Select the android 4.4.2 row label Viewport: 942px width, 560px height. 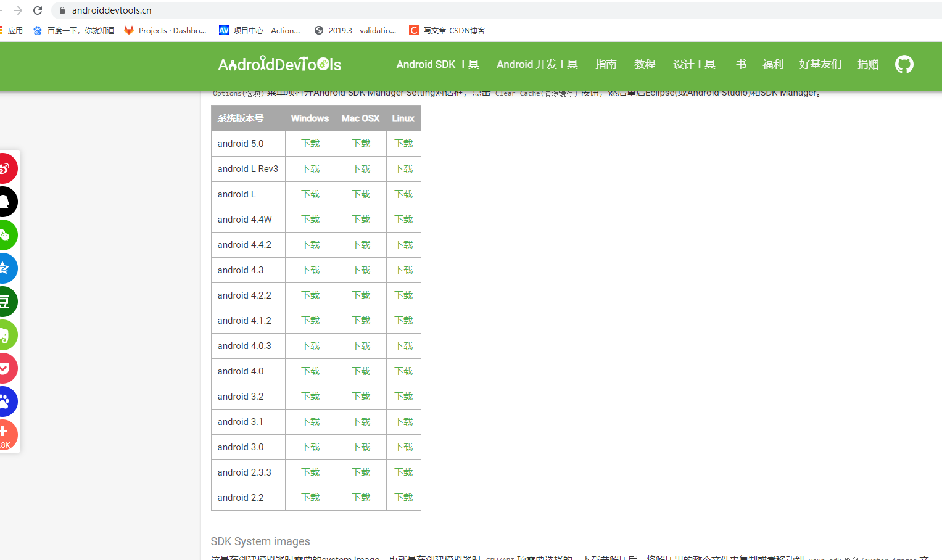[x=244, y=245]
